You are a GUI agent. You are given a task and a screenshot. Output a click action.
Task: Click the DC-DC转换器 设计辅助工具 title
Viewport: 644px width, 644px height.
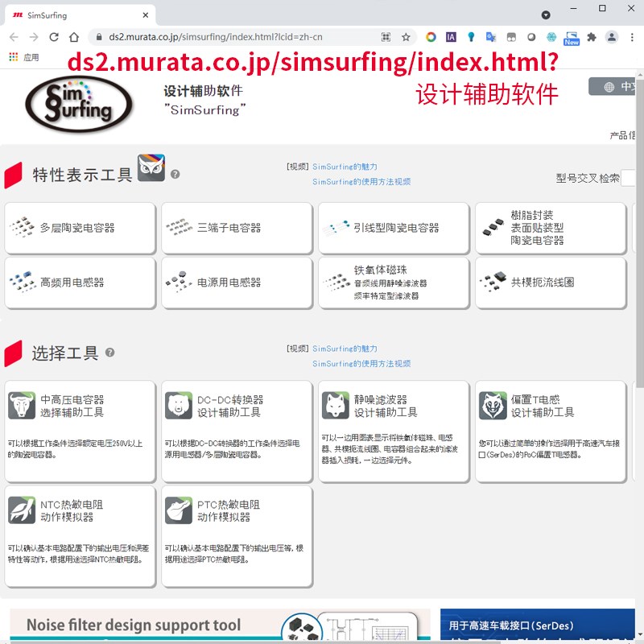pyautogui.click(x=230, y=406)
